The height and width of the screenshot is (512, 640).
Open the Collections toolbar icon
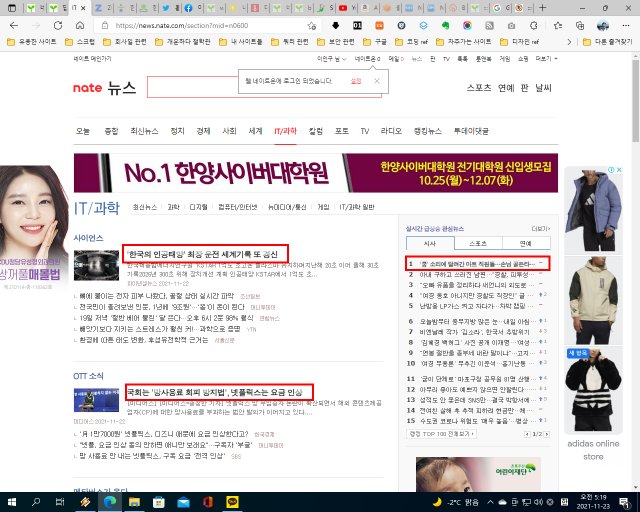(x=580, y=25)
